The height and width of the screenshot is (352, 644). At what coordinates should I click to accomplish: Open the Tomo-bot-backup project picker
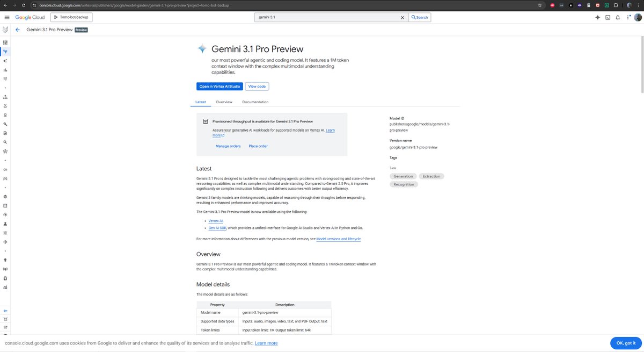click(71, 17)
